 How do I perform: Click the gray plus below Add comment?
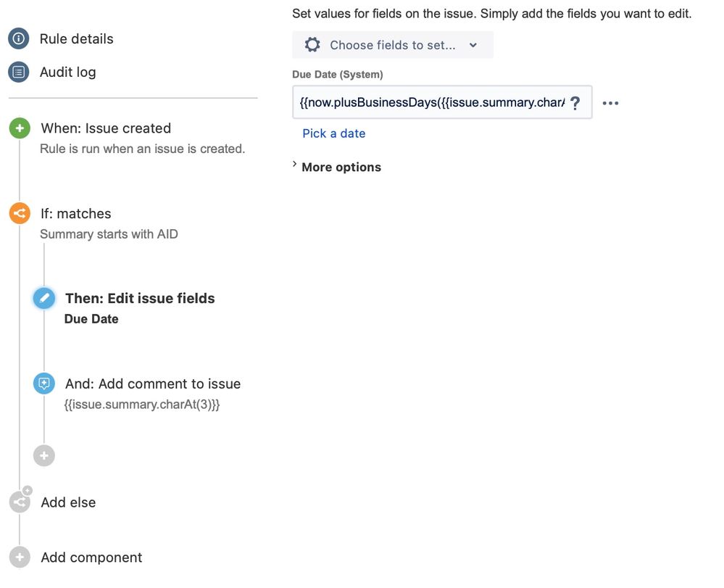pos(44,455)
